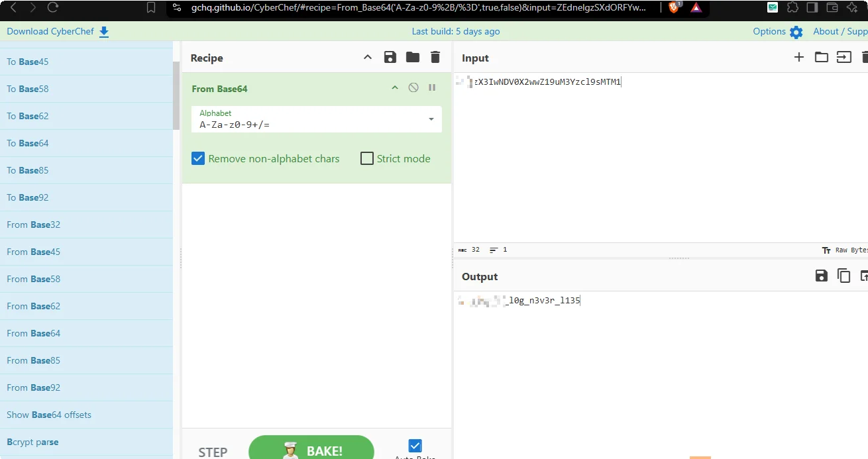Screen dimensions: 868x459
Task: Clear the recipe with trash icon
Action: [435, 58]
